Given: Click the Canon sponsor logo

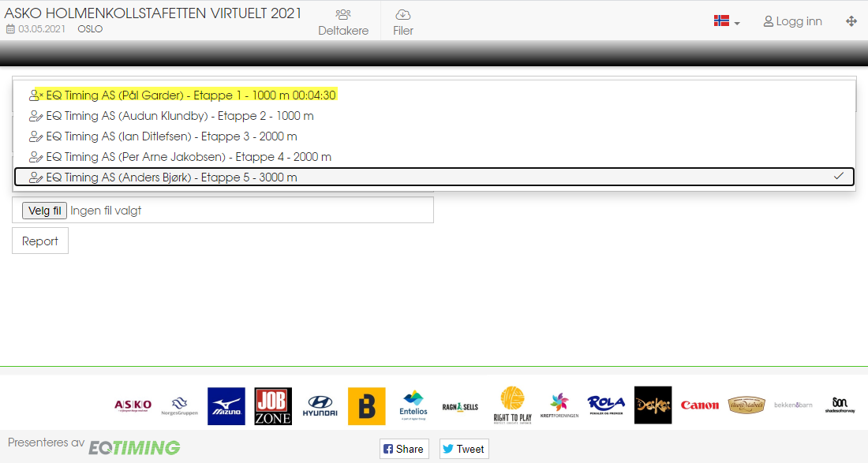Looking at the screenshot, I should [x=700, y=405].
